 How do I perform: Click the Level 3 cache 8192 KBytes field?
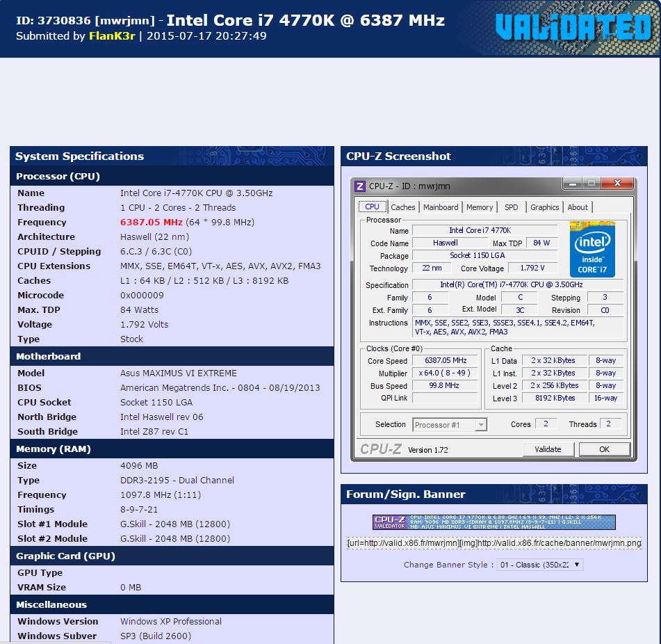(x=555, y=398)
